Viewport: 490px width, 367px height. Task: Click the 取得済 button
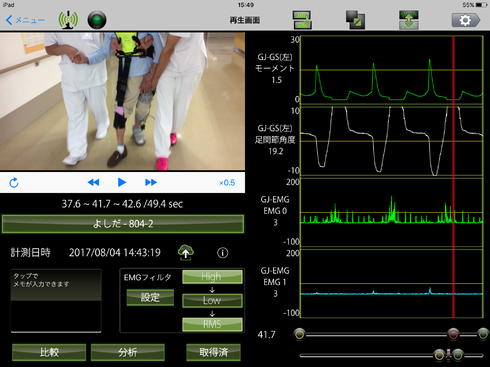(213, 352)
